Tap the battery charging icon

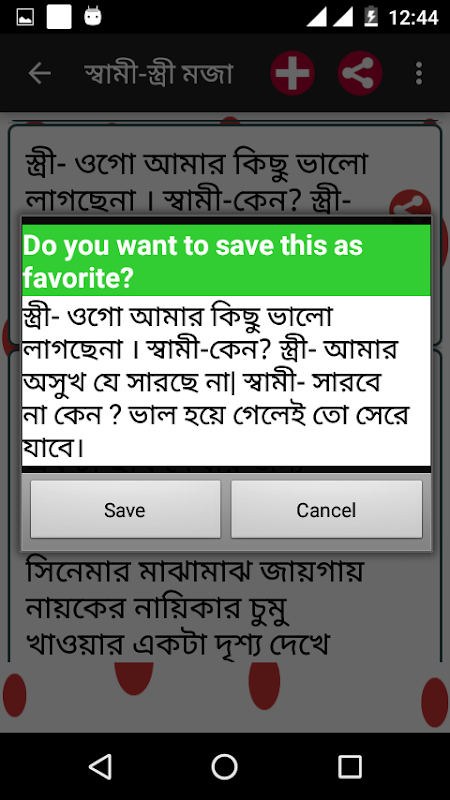click(371, 17)
